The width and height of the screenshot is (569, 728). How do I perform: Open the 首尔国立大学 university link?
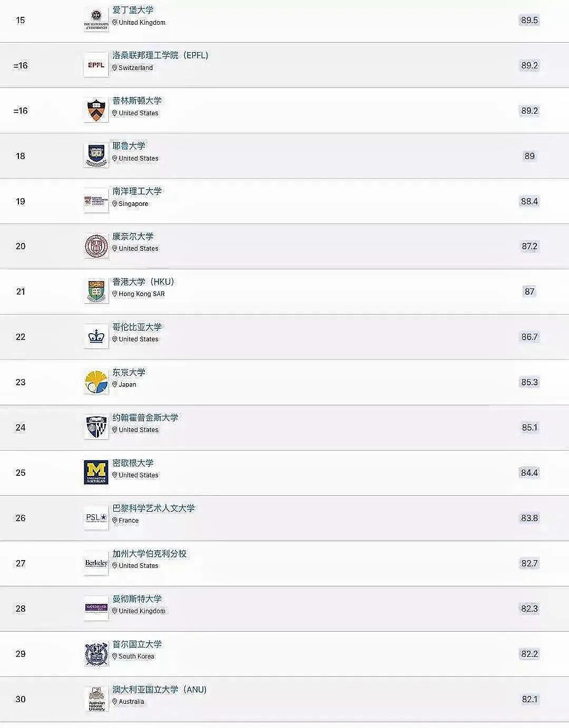[x=137, y=644]
